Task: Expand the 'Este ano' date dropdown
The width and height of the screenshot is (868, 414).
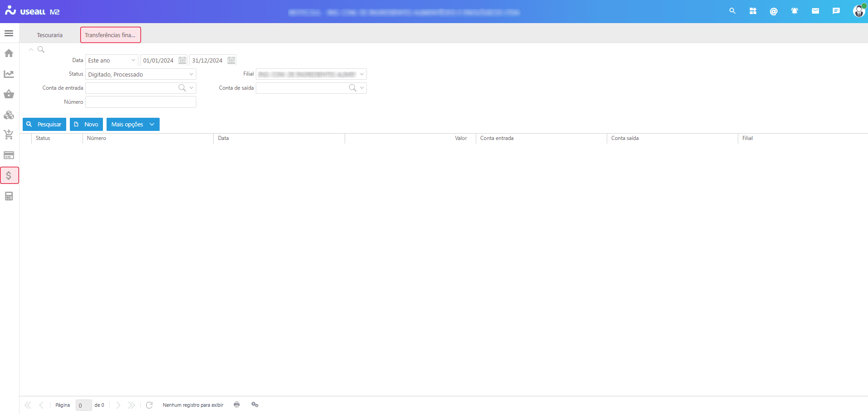Action: pos(133,60)
